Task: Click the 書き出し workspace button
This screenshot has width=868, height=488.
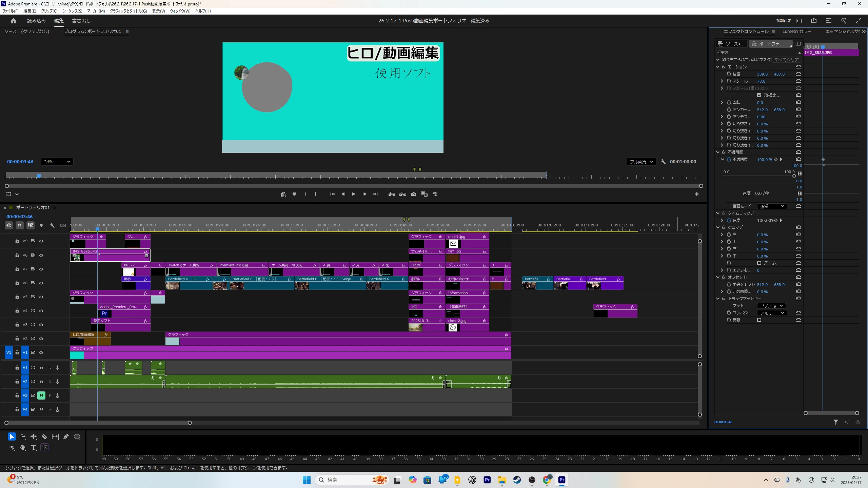Action: tap(81, 21)
